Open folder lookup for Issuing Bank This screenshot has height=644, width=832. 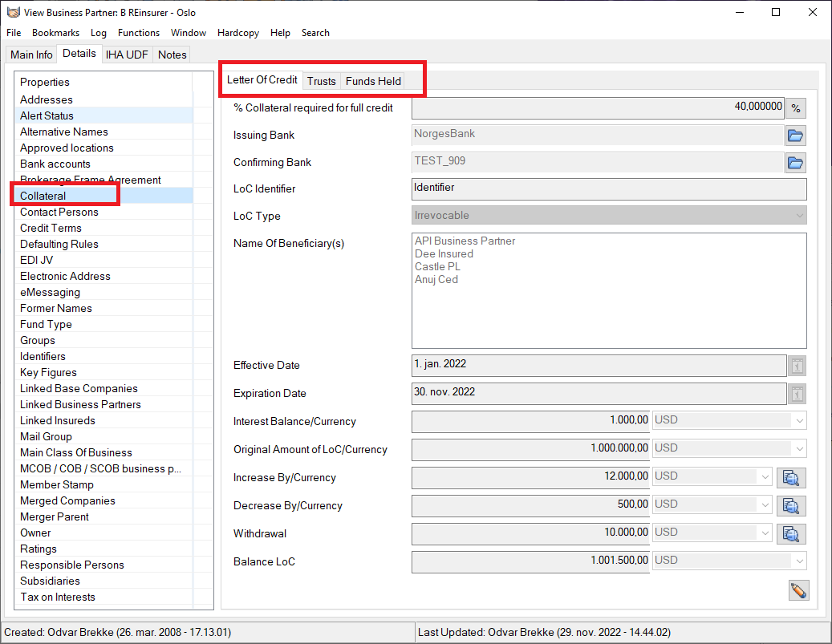click(795, 136)
